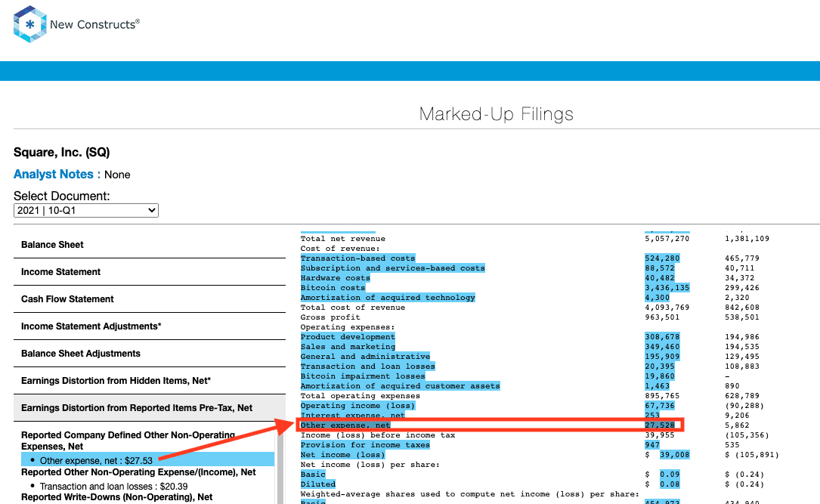The image size is (820, 504).
Task: Expand the Income Statement section
Action: tap(150, 272)
